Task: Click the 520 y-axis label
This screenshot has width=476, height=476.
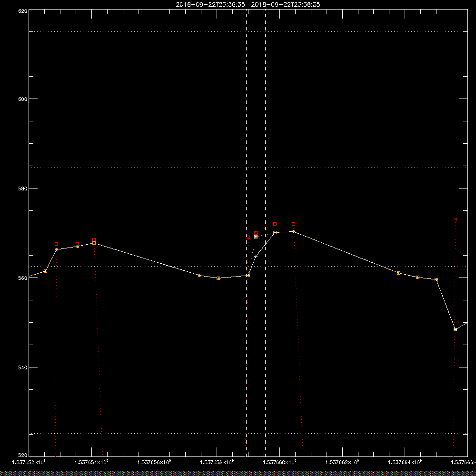Action: click(23, 455)
